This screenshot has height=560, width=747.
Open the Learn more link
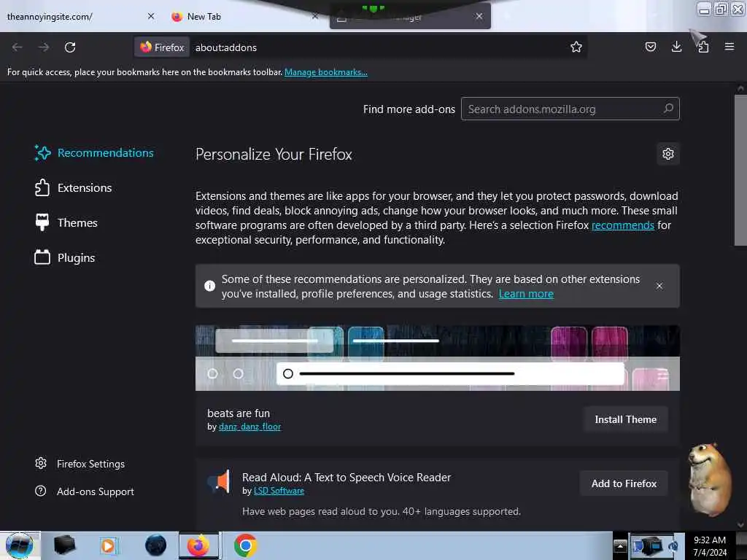click(526, 294)
